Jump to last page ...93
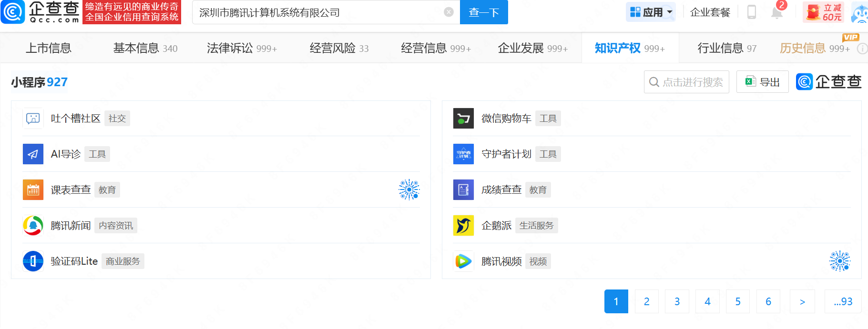 coord(843,301)
